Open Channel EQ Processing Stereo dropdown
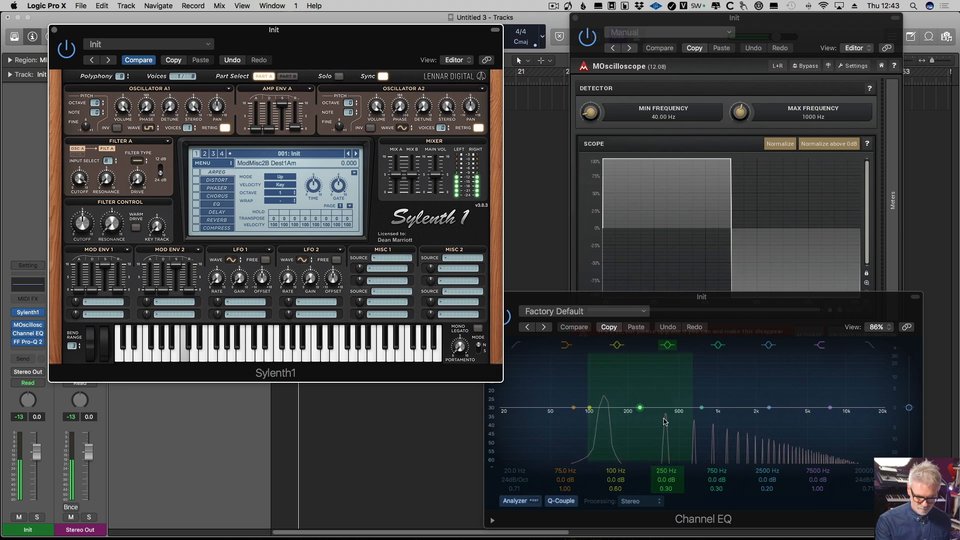This screenshot has width=960, height=540. point(640,501)
